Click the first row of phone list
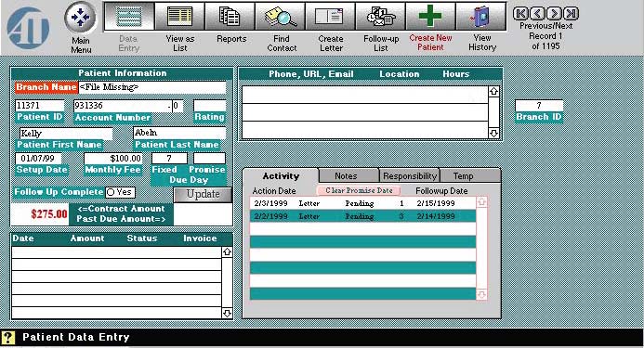 pyautogui.click(x=364, y=95)
